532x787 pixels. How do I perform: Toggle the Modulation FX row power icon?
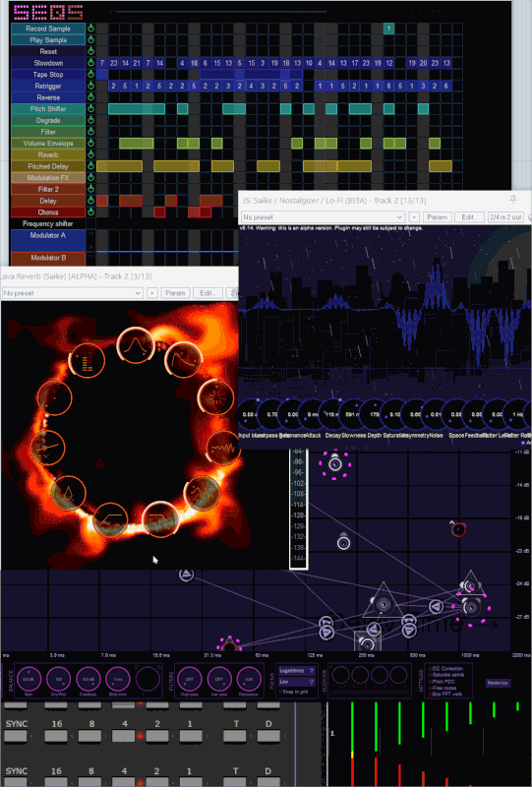tap(90, 177)
